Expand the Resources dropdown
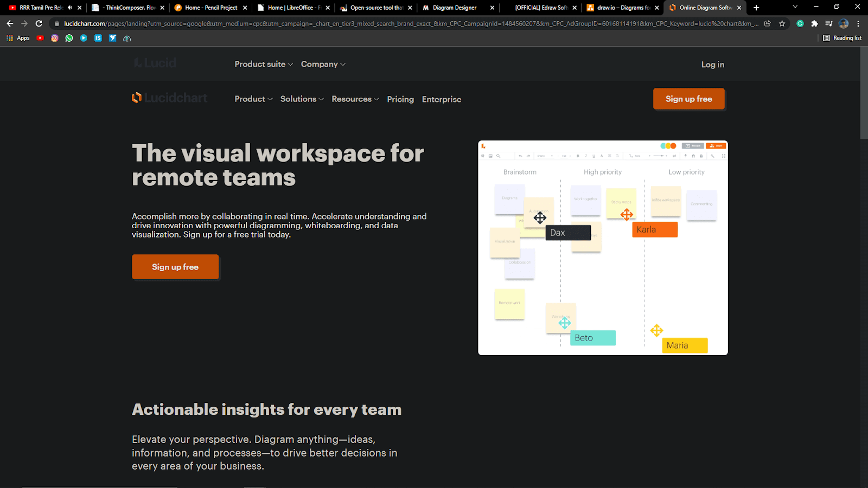The image size is (868, 488). 355,99
